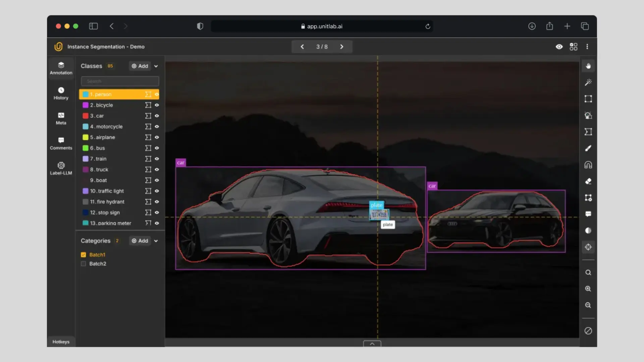Screen dimensions: 644x362
Task: Select the magic wand tool
Action: pyautogui.click(x=588, y=82)
